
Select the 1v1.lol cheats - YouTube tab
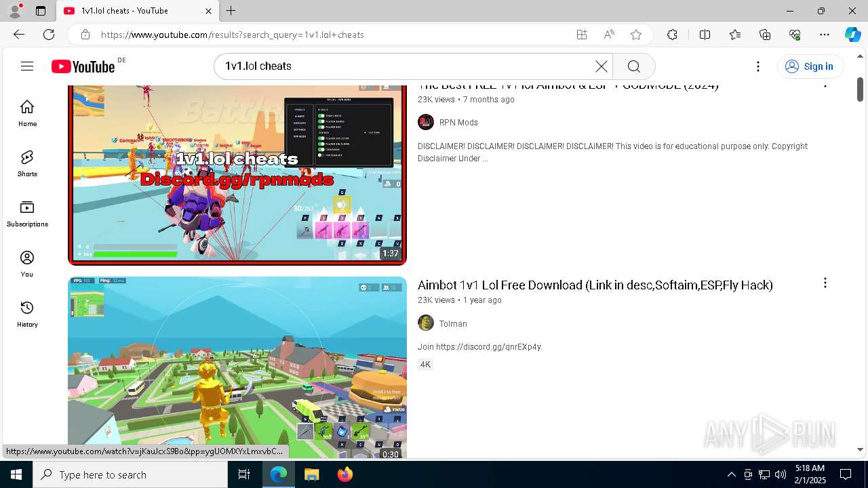pyautogui.click(x=137, y=11)
